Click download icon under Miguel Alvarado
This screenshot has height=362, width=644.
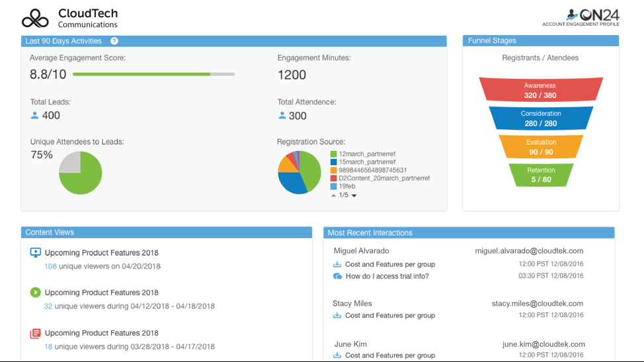click(x=337, y=264)
